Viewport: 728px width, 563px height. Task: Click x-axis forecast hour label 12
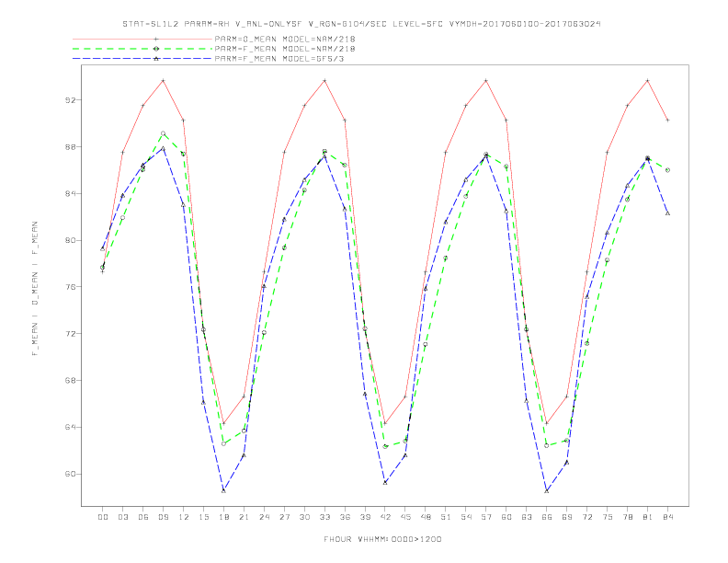pos(184,517)
